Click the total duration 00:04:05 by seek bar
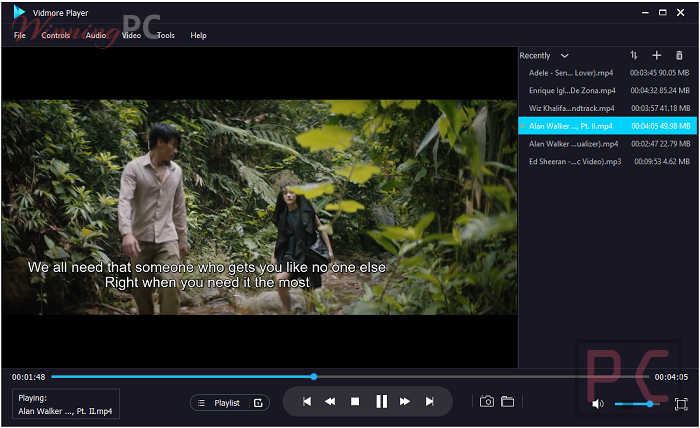Screen dimensions: 700x428 [x=671, y=377]
